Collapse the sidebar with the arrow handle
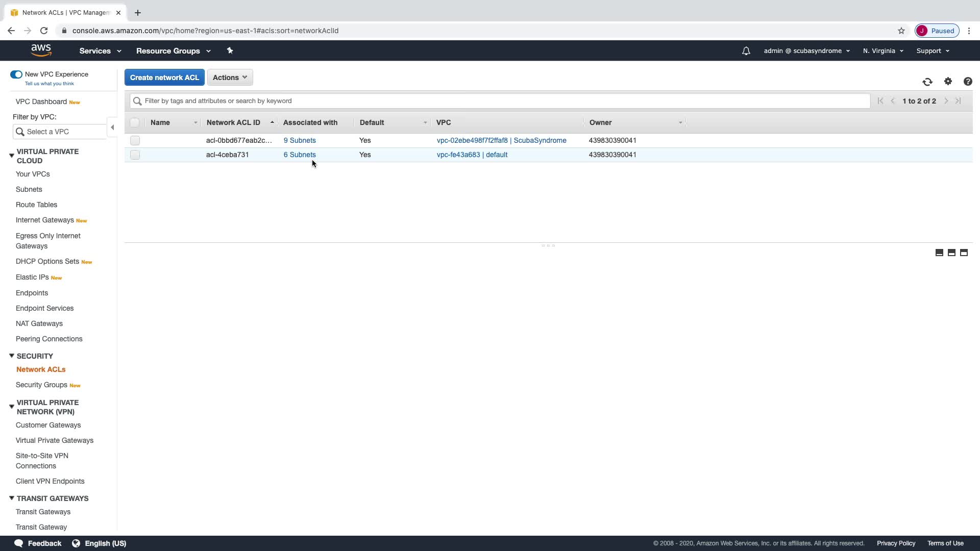The image size is (980, 551). 112,128
